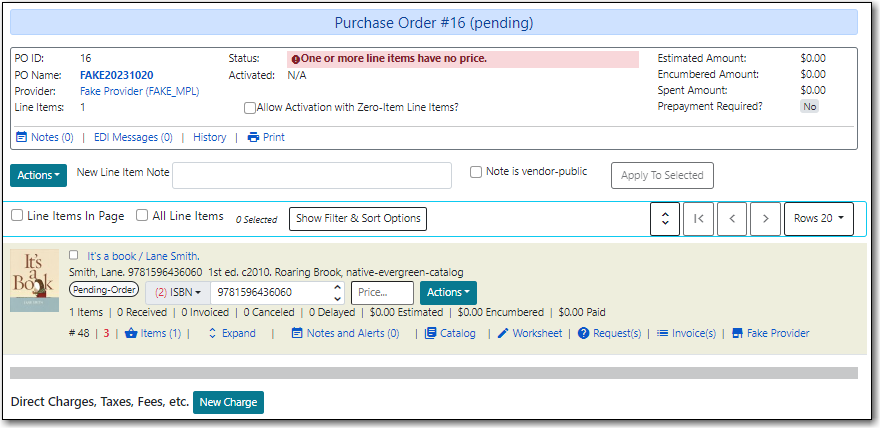
Task: Click the '$0.00 Estimated' line item text
Action: (x=406, y=312)
